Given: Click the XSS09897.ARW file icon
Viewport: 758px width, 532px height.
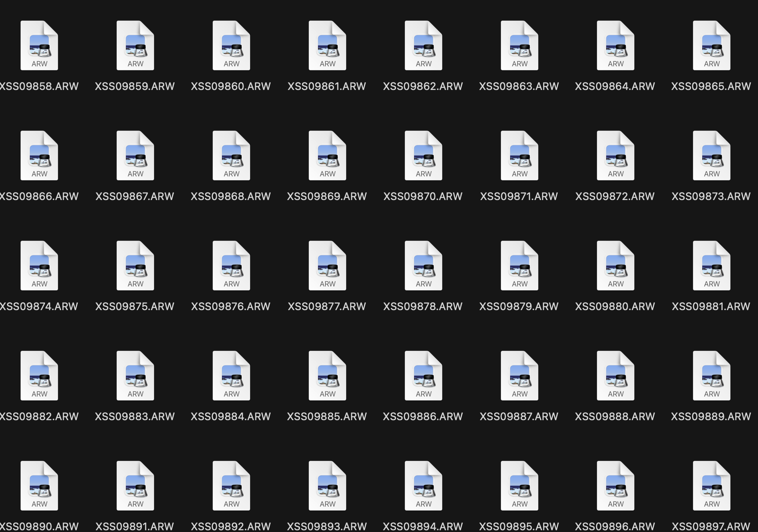Looking at the screenshot, I should click(x=712, y=486).
